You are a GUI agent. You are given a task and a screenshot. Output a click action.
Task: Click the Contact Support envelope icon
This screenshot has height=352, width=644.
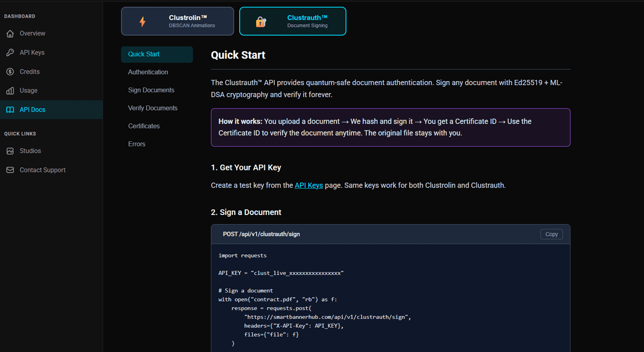coord(10,169)
